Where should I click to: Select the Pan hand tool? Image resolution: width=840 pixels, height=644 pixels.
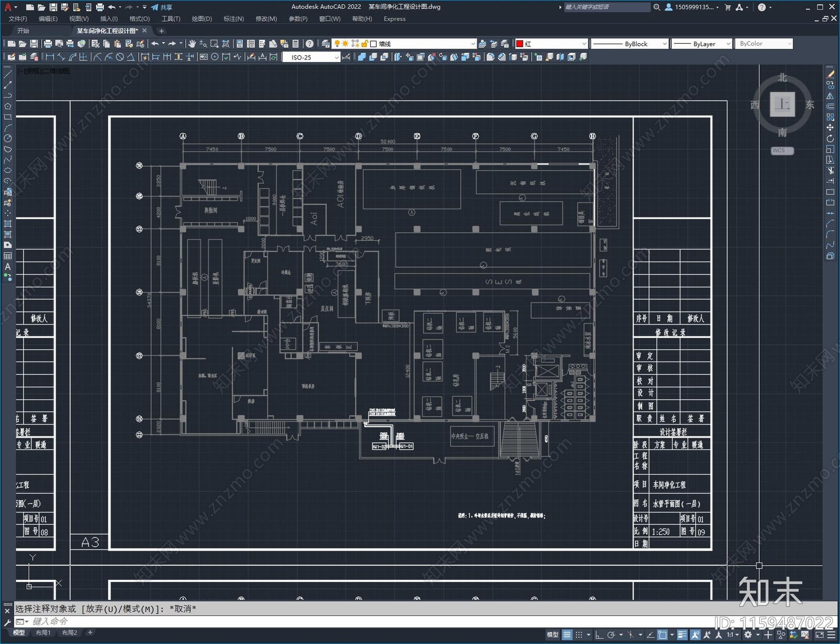192,44
